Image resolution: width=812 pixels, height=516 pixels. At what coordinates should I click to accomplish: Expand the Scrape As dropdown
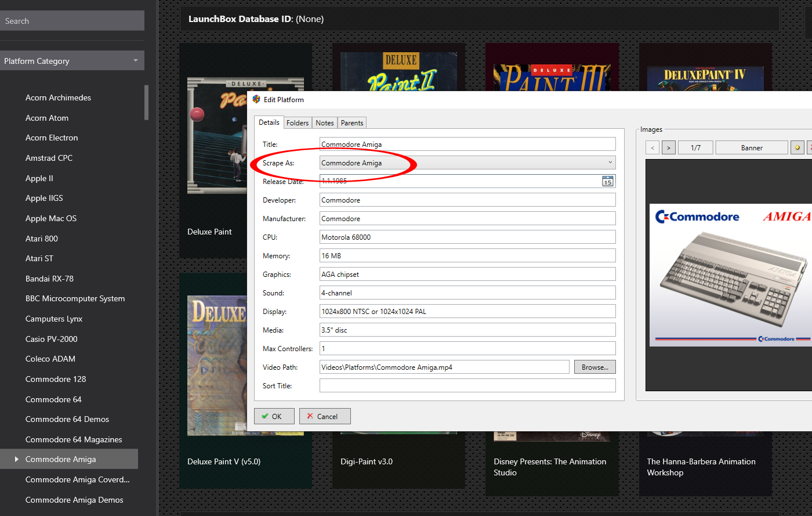coord(610,163)
